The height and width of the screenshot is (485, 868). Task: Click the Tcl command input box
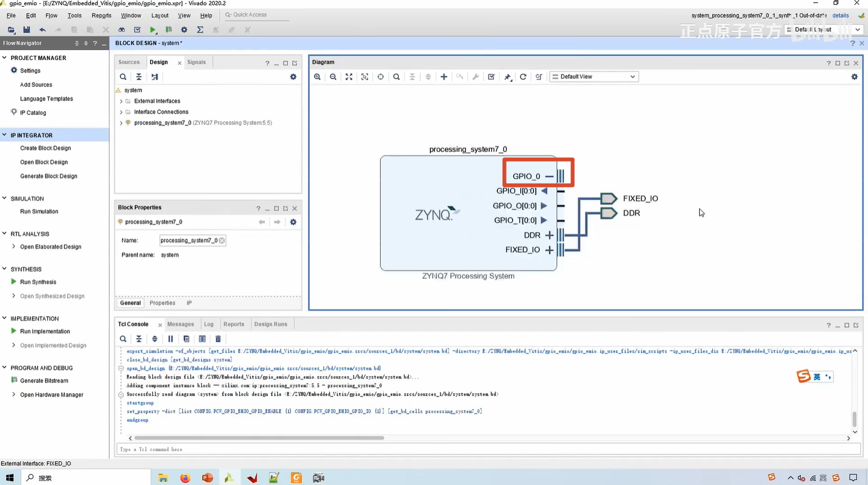coord(488,450)
